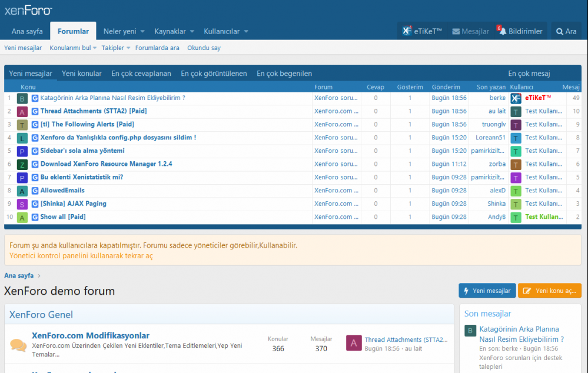Click avatar S beside [Shinka] AJAX Paging
This screenshot has width=588, height=373.
click(x=22, y=204)
